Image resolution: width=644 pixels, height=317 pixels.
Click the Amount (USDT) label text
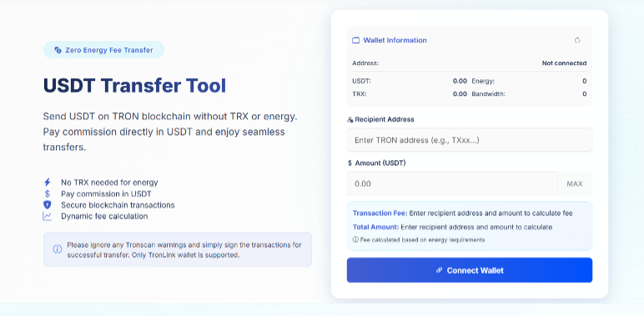(380, 163)
